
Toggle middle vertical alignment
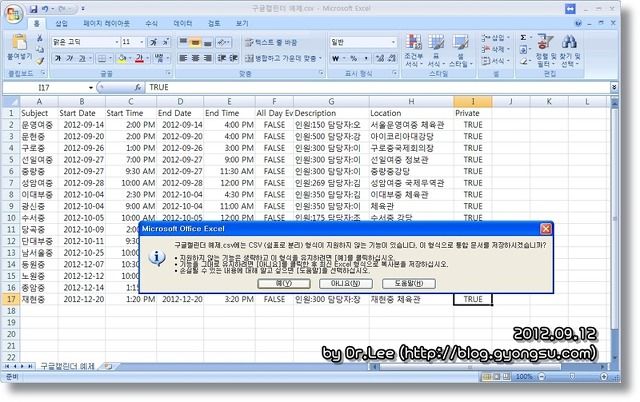[x=196, y=42]
